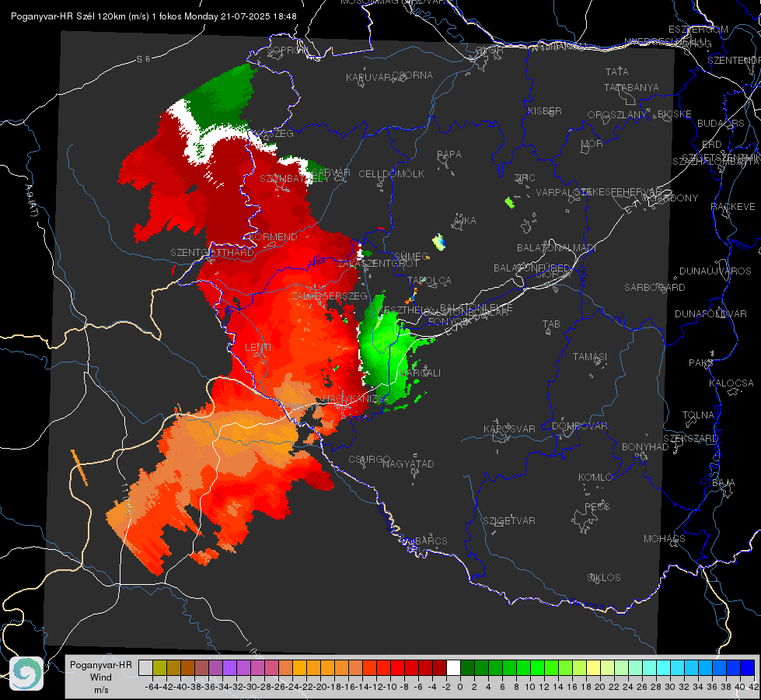Screen dimensions: 761x700
Task: Click the ZIRC town label
Action: tap(525, 178)
